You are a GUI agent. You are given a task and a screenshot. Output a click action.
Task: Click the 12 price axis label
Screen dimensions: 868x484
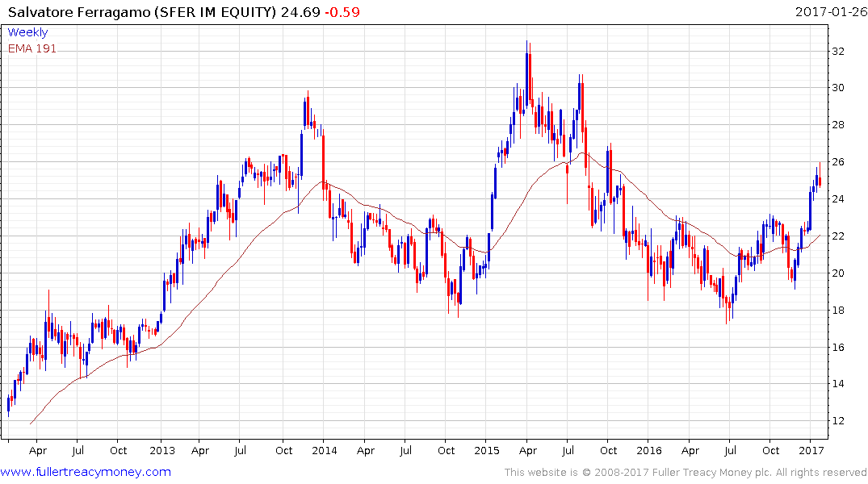[838, 420]
